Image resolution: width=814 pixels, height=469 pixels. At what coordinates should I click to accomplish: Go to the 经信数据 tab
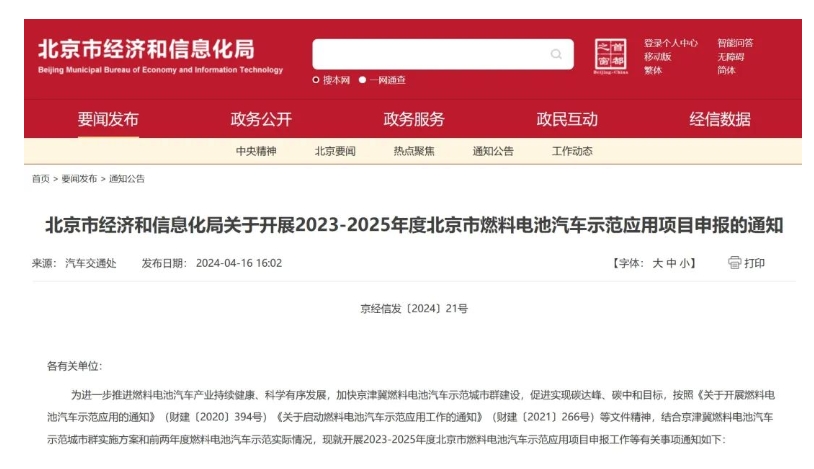720,119
